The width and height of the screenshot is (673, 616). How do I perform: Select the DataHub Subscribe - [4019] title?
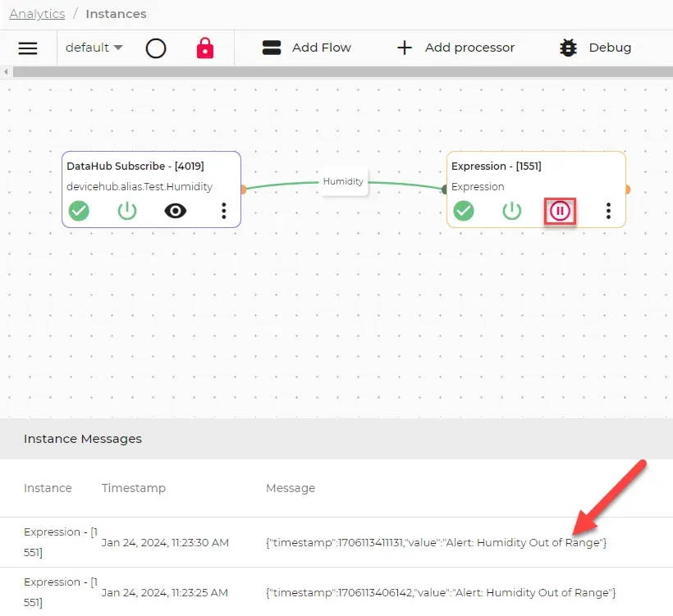(x=135, y=166)
